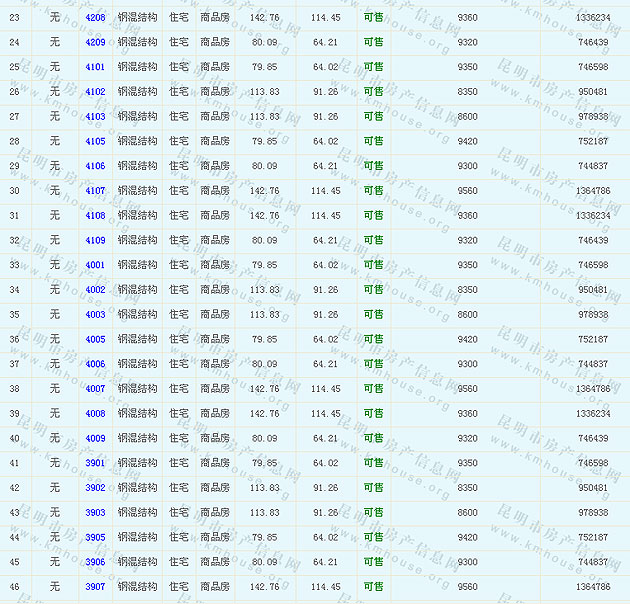Viewport: 630px width, 604px height.
Task: Click the 可售 status in row 23
Action: point(373,18)
